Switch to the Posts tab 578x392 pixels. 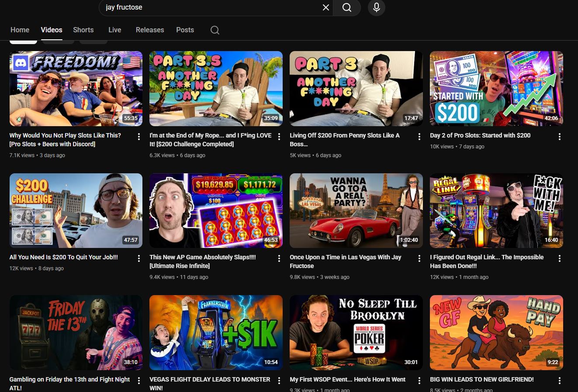(185, 30)
